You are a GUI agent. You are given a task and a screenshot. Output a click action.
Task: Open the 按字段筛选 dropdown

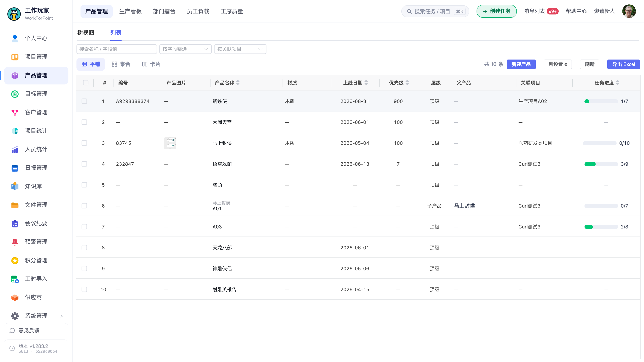tap(185, 49)
